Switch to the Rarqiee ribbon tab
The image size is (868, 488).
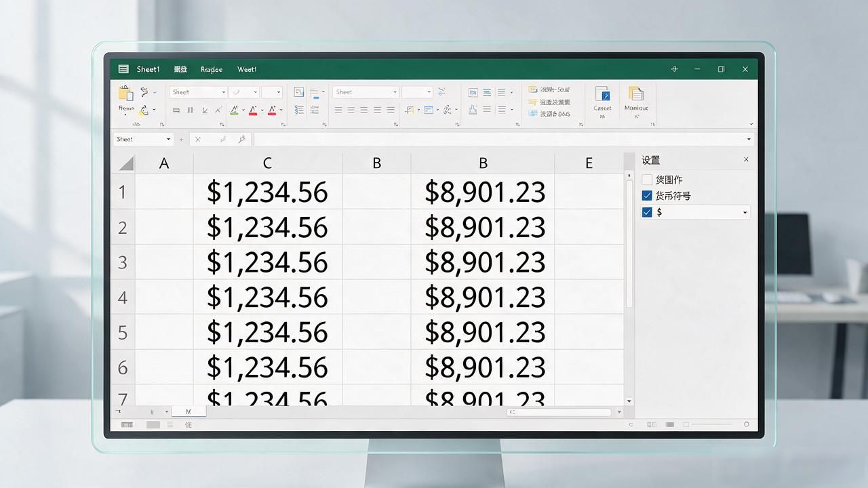212,69
